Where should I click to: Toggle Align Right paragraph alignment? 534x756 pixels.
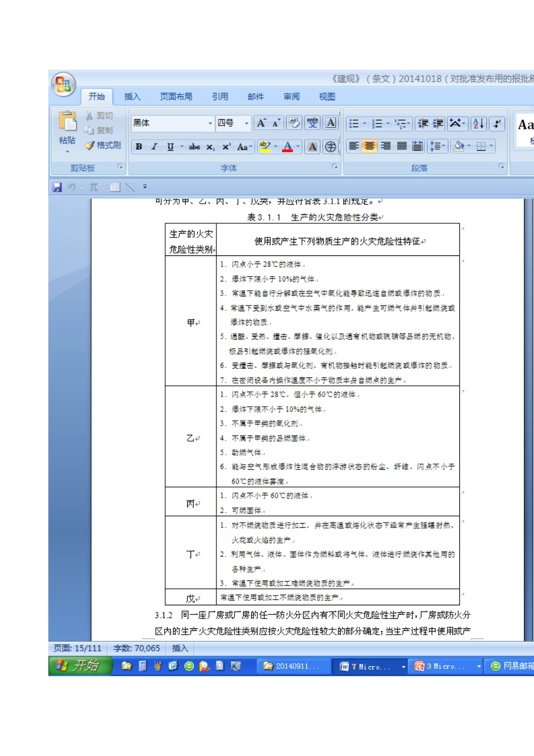pyautogui.click(x=386, y=146)
